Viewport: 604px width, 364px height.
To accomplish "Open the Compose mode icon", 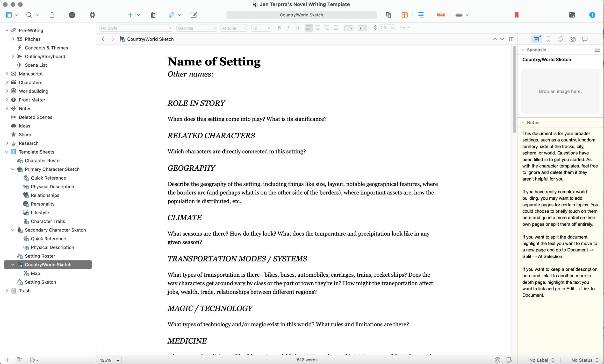I will click(x=572, y=15).
